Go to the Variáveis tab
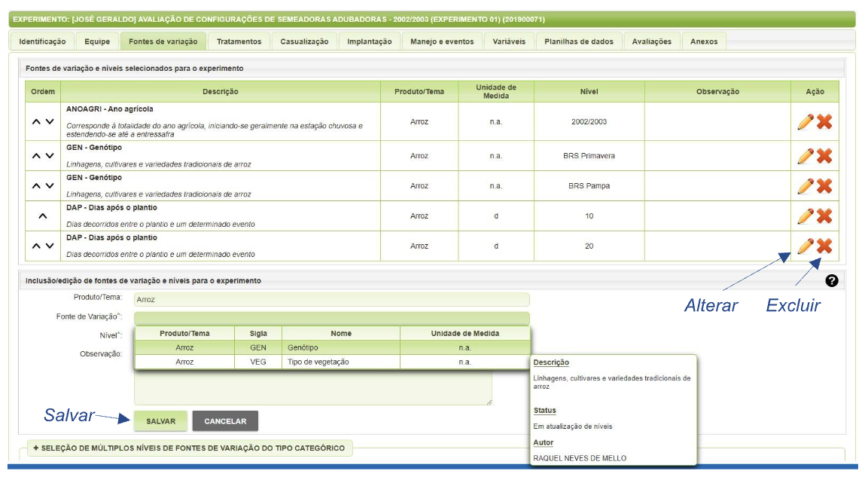Viewport: 868px width, 480px height. click(509, 41)
